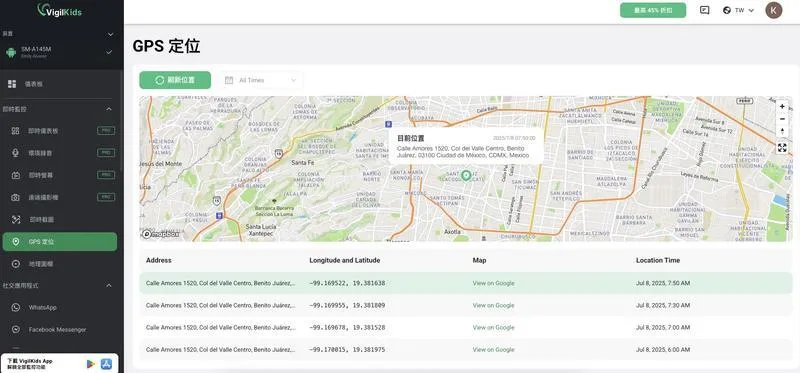Click the Address column header
Viewport: 800px width, 373px height.
pos(159,260)
